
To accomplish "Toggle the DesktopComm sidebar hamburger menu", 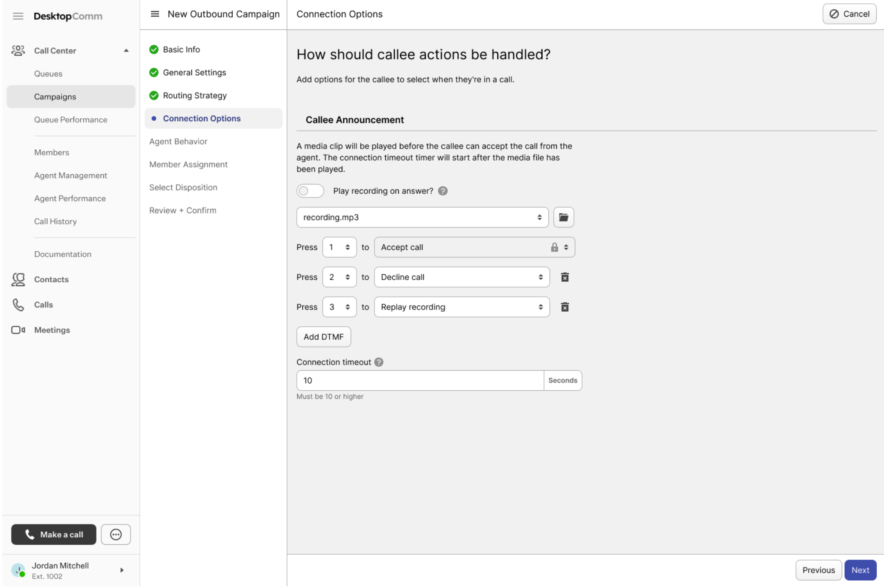I will [x=18, y=16].
